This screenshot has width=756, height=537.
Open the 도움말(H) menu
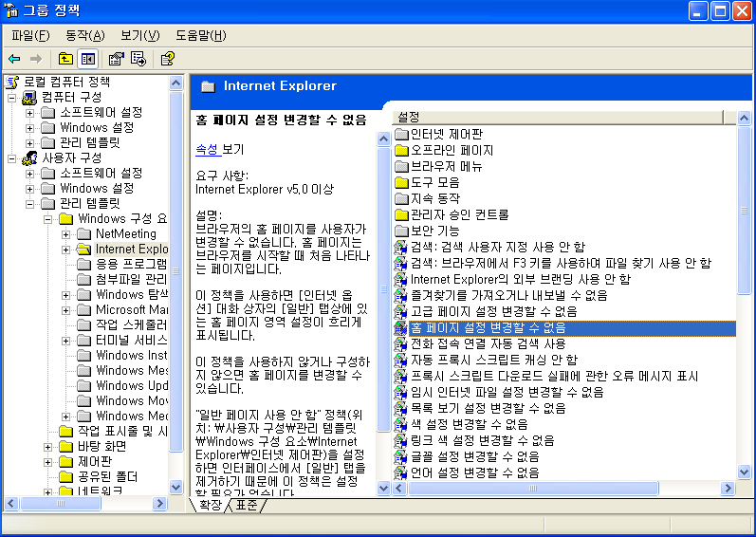[200, 35]
